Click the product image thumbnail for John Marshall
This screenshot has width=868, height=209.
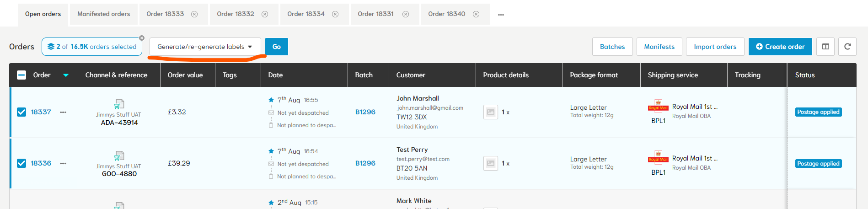[491, 112]
